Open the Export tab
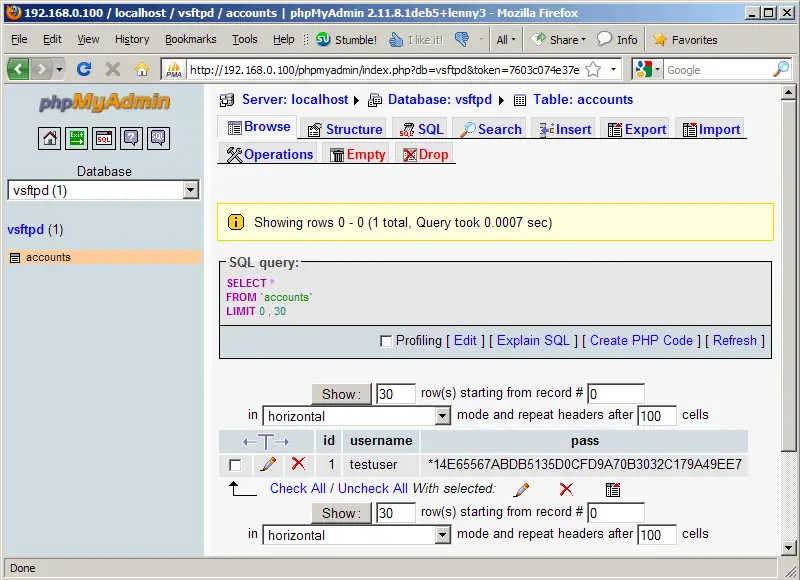 (x=637, y=130)
